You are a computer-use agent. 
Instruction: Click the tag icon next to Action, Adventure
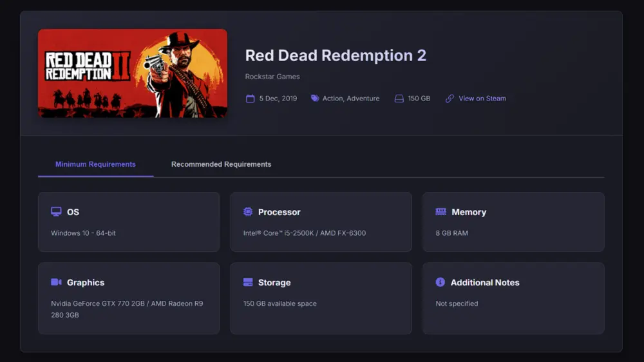315,99
